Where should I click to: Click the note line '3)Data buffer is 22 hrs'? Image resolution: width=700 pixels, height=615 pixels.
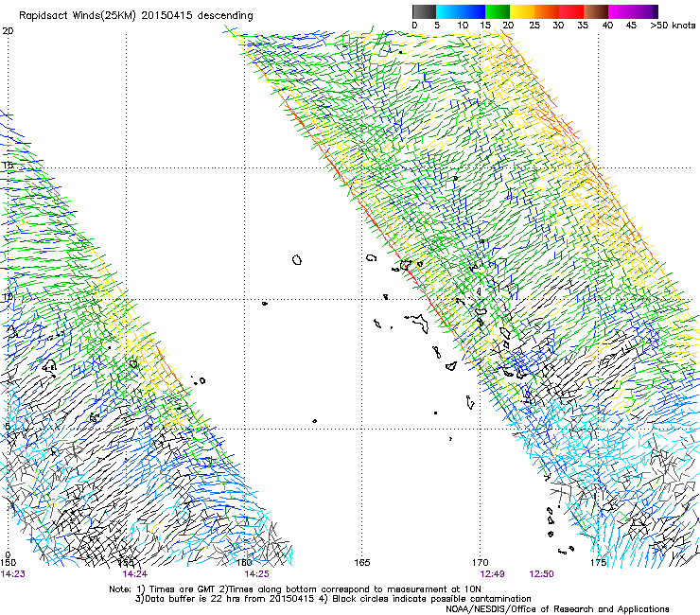tap(333, 599)
